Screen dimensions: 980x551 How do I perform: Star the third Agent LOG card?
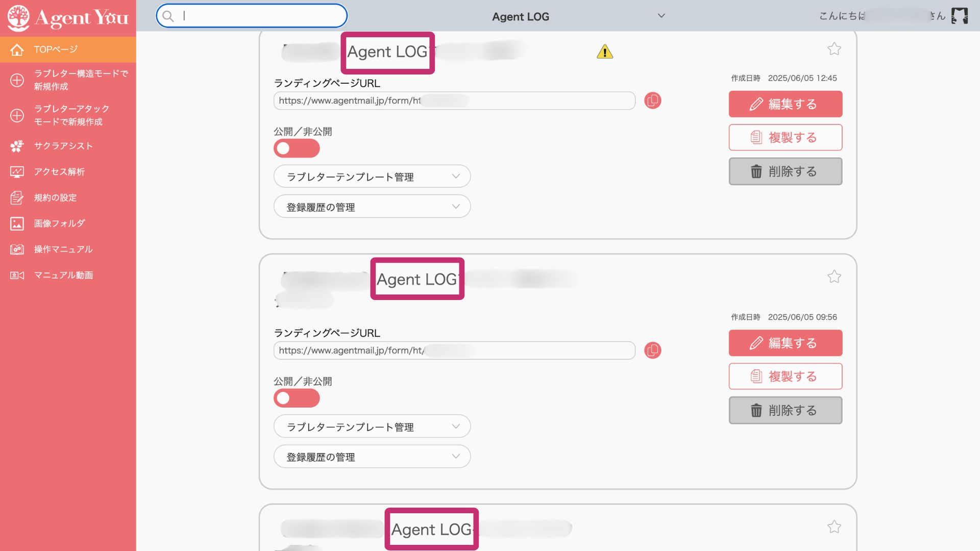(834, 527)
